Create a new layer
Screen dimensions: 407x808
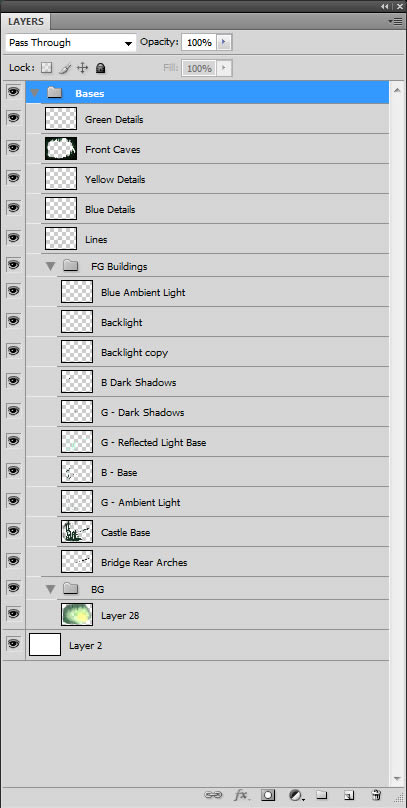pos(349,795)
